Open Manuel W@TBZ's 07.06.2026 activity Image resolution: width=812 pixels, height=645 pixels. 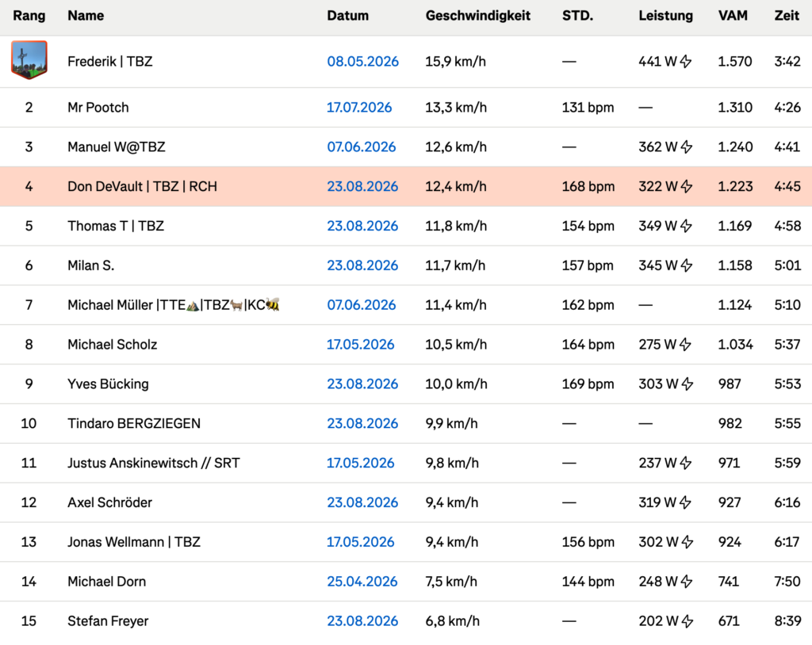click(x=361, y=147)
